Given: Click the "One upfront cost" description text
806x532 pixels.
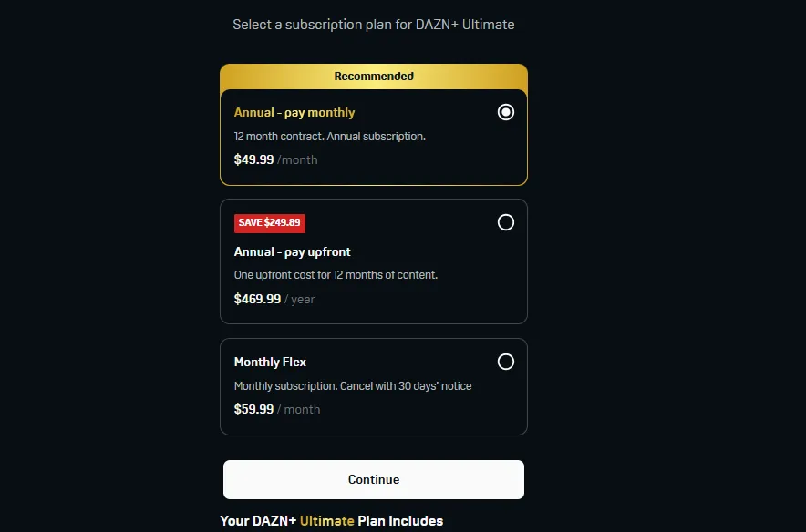Looking at the screenshot, I should pos(336,275).
